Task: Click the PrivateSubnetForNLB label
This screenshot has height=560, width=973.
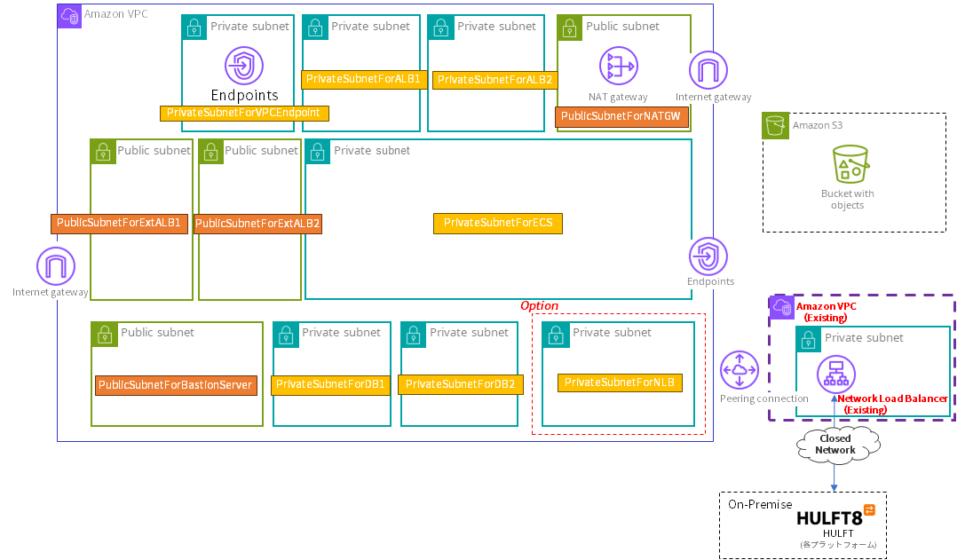Action: point(620,383)
